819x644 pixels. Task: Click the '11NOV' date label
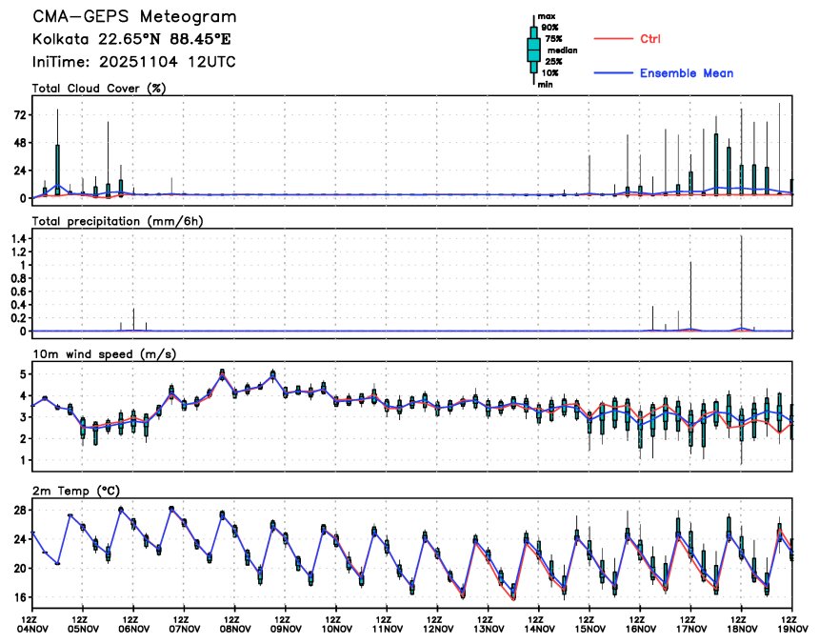387,630
